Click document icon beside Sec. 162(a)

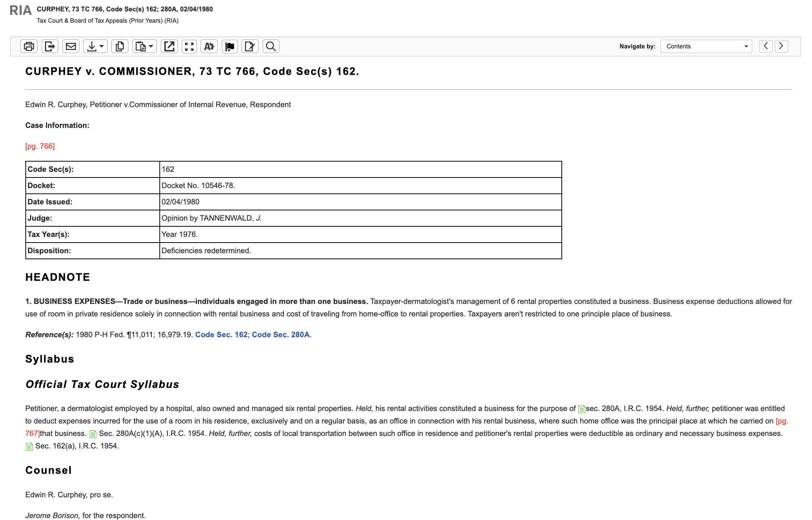point(29,447)
